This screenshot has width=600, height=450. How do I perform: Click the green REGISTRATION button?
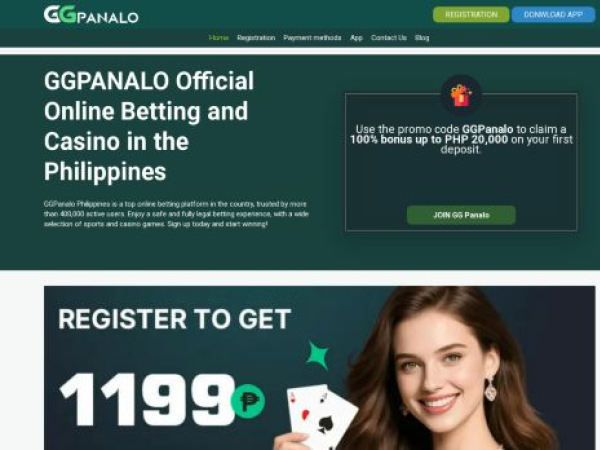pos(471,15)
